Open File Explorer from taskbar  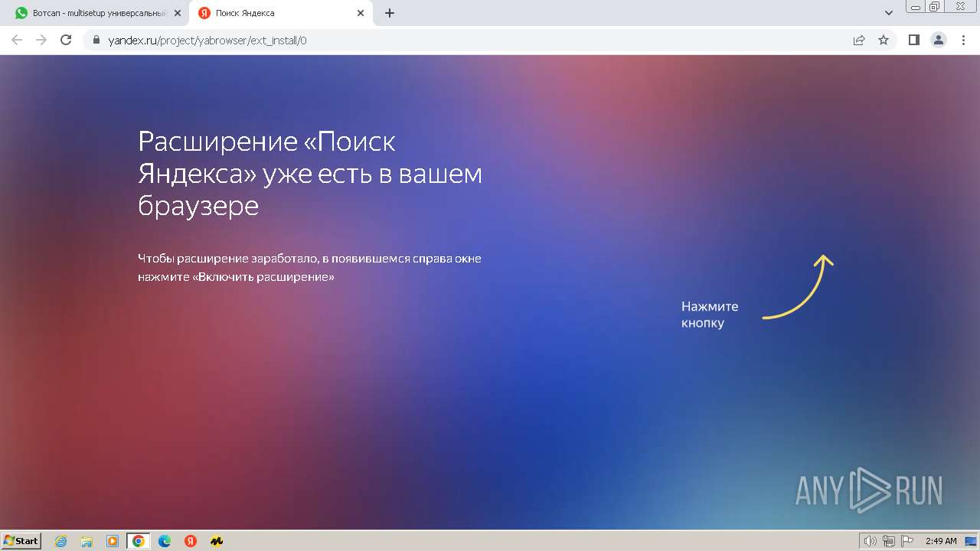tap(87, 541)
